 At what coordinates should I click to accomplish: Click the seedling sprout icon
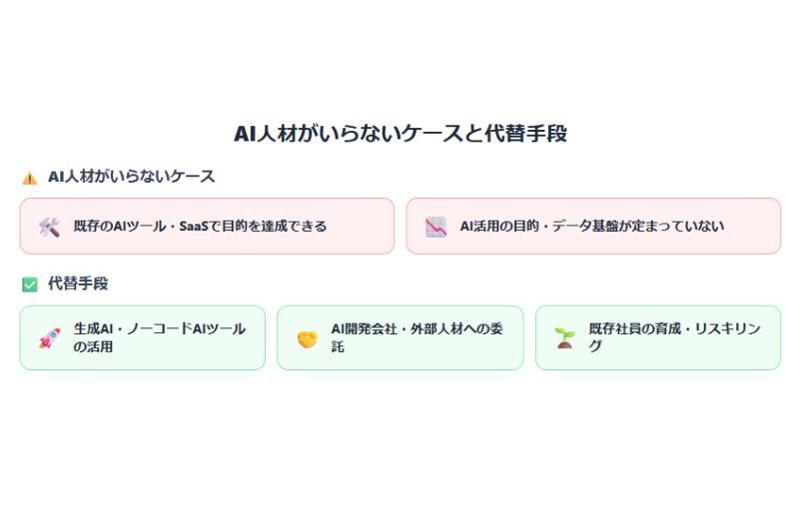tap(565, 338)
